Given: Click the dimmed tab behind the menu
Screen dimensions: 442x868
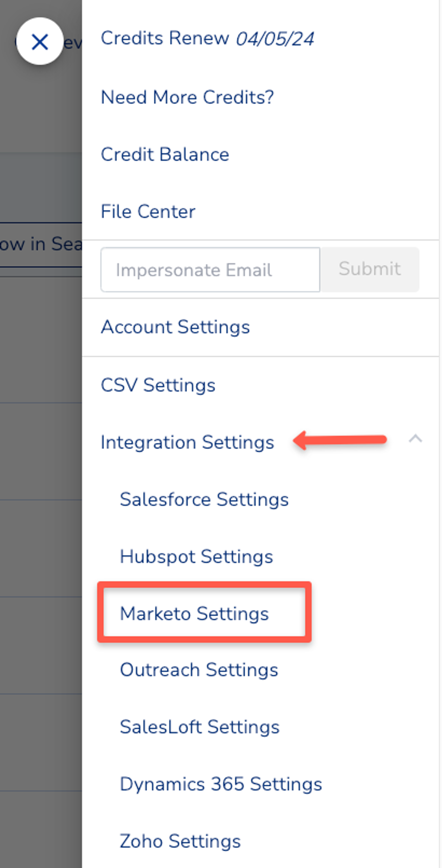Looking at the screenshot, I should [x=41, y=245].
